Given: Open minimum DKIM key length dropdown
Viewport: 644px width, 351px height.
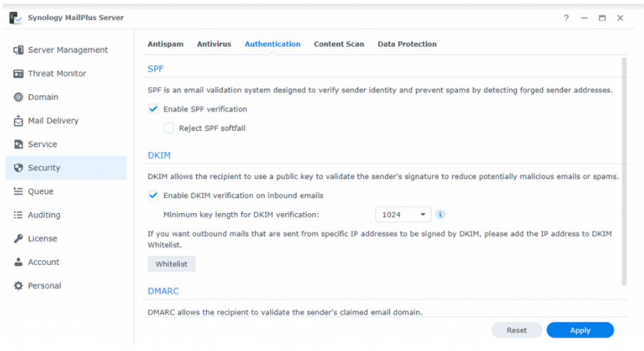Looking at the screenshot, I should click(x=403, y=215).
